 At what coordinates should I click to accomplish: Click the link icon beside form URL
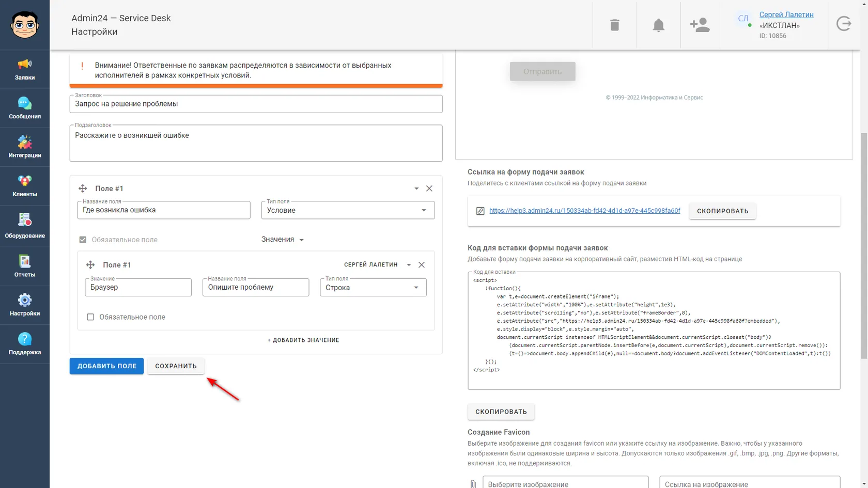coord(480,211)
